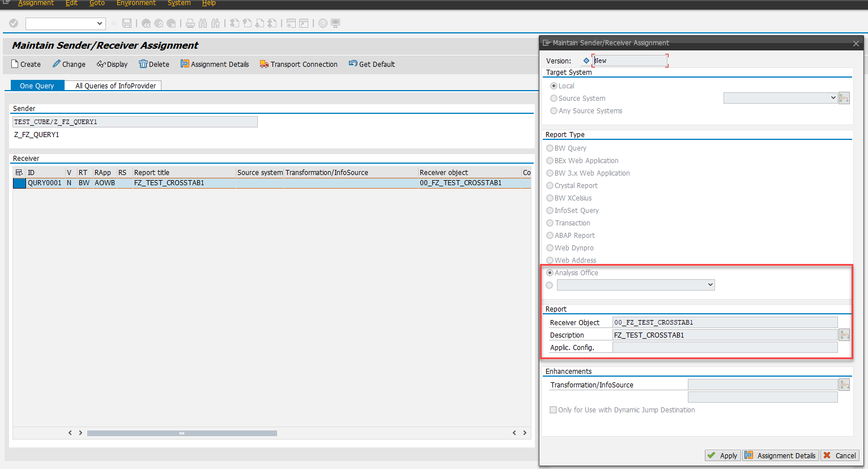
Task: Click the Transport Connection button
Action: (x=299, y=64)
